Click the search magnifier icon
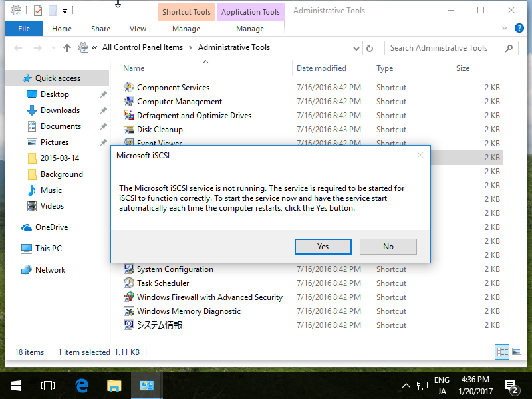This screenshot has height=399, width=532. pyautogui.click(x=509, y=48)
